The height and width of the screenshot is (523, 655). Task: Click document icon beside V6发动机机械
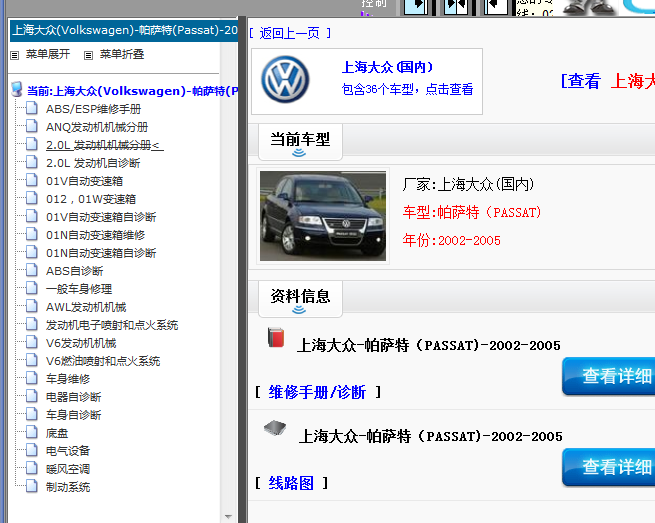tap(32, 342)
